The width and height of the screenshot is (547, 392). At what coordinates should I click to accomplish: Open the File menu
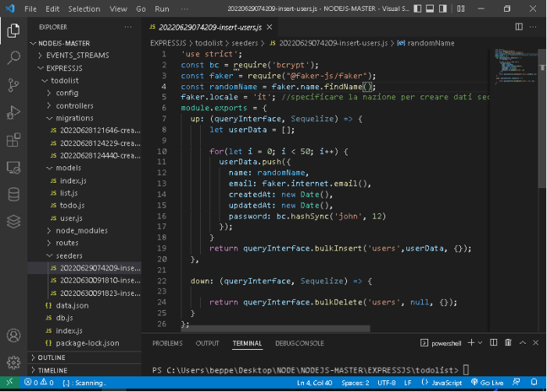(30, 9)
